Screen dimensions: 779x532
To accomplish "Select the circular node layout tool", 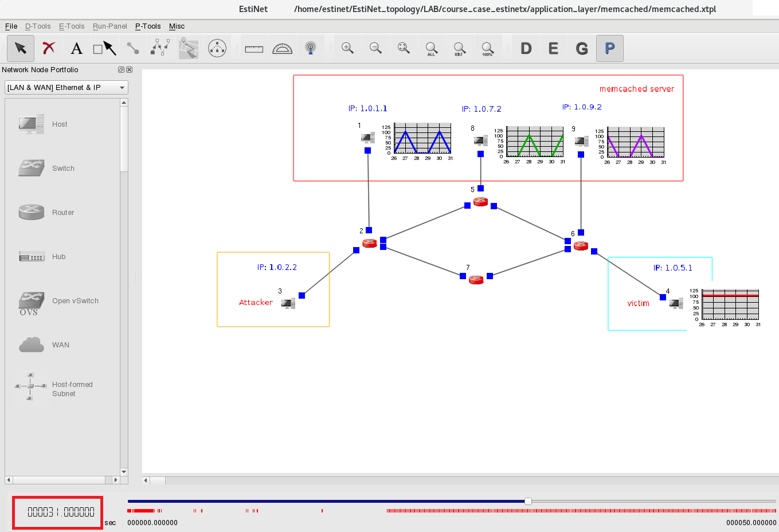I will [217, 48].
